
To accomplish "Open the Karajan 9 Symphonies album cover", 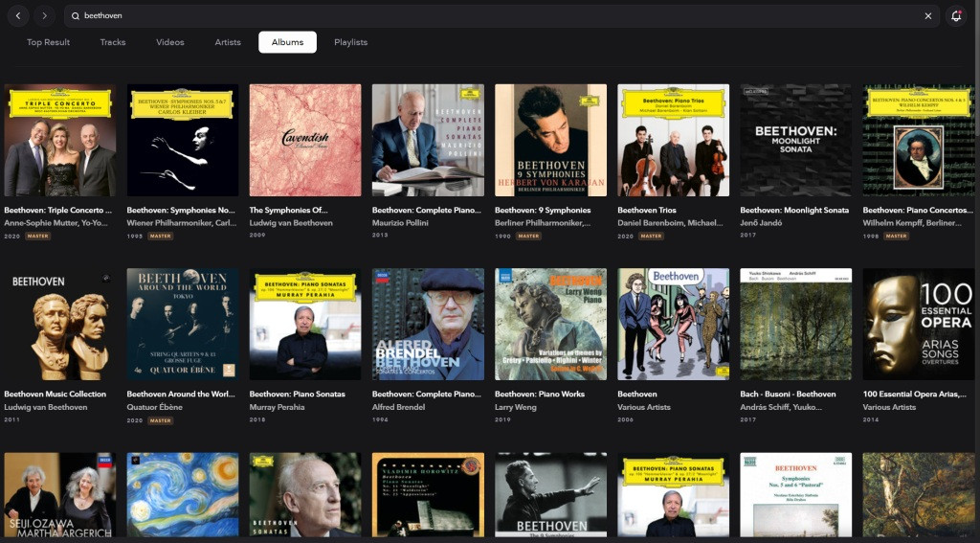I will click(550, 140).
